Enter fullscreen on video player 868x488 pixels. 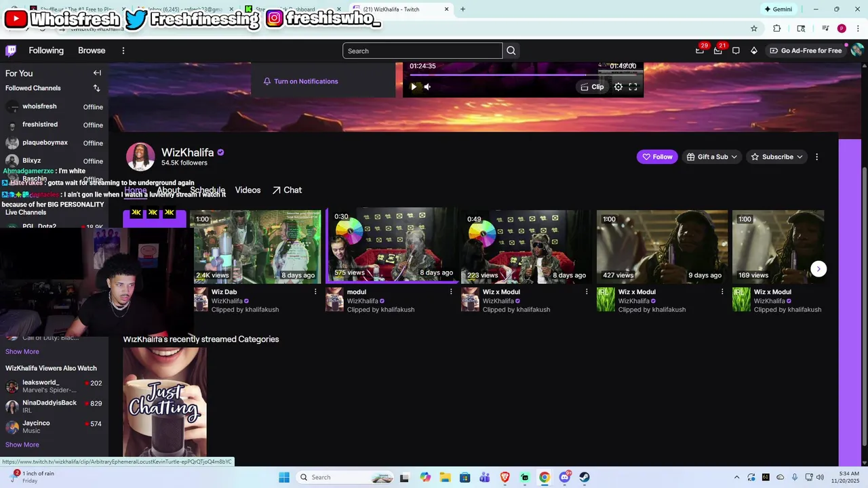click(x=633, y=87)
